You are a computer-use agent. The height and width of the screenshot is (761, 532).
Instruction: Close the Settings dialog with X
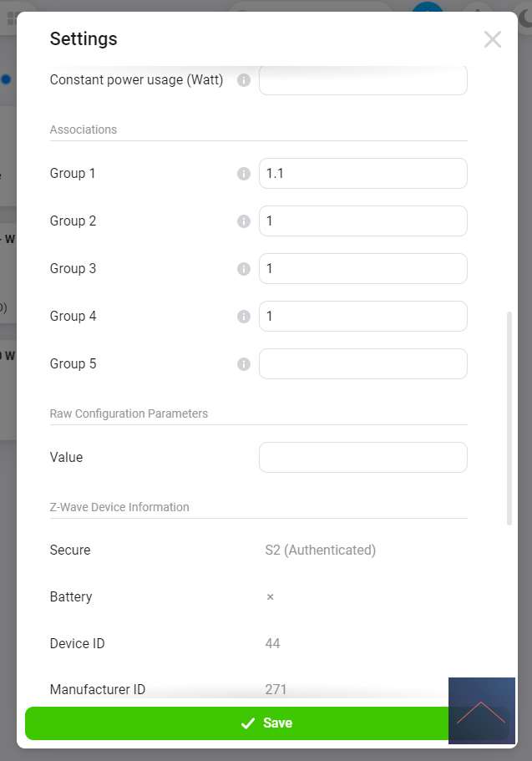coord(493,39)
